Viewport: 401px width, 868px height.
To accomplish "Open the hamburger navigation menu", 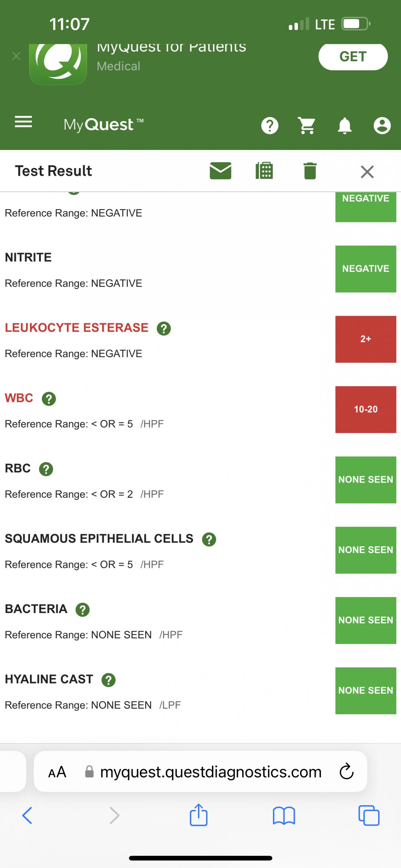I will click(x=24, y=122).
